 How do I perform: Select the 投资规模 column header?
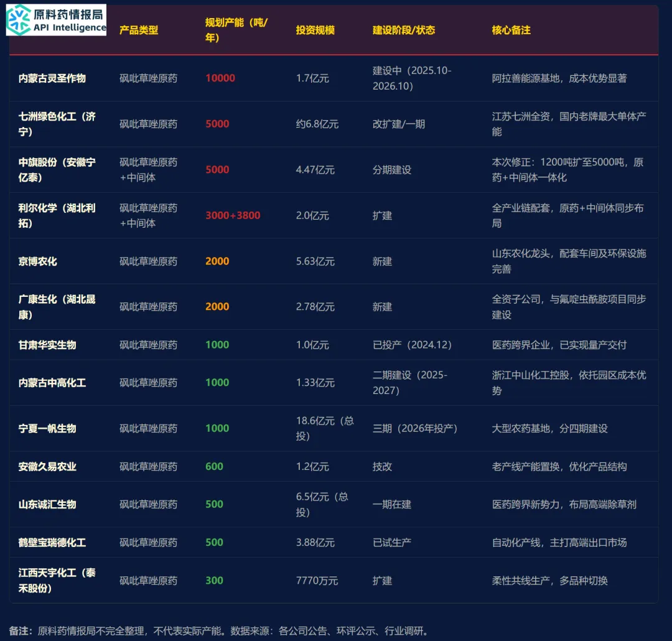point(315,30)
